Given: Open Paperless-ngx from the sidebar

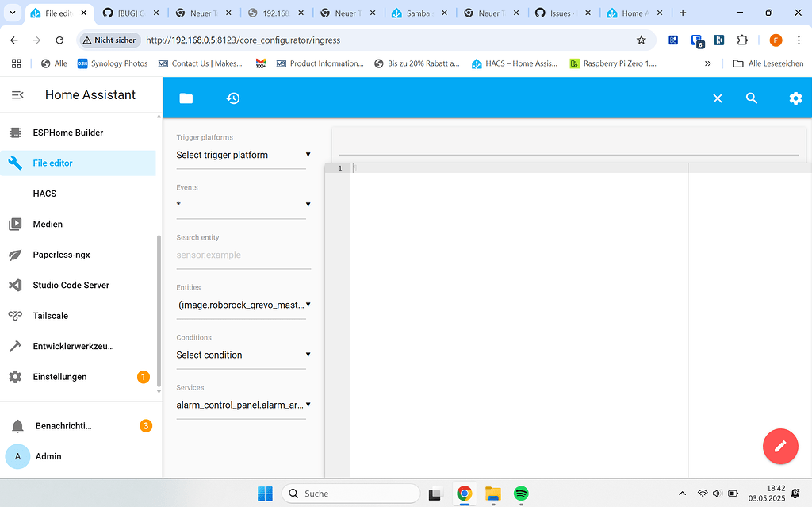Looking at the screenshot, I should tap(61, 254).
